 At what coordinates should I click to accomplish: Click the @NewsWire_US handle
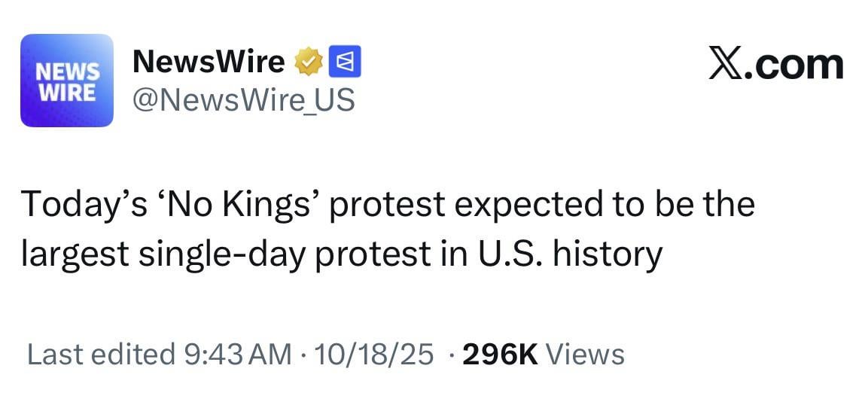point(243,99)
